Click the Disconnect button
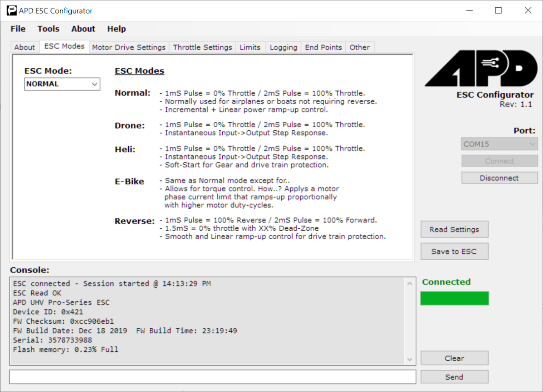Screen dimensions: 543x392 499,177
